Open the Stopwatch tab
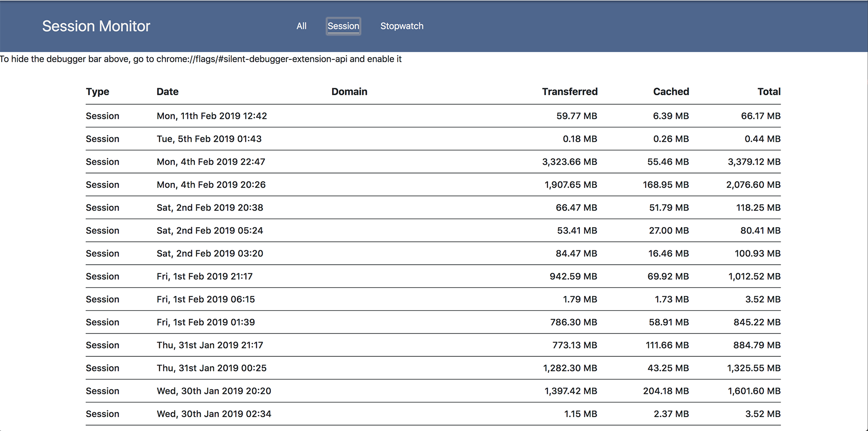The height and width of the screenshot is (431, 868). pyautogui.click(x=401, y=26)
